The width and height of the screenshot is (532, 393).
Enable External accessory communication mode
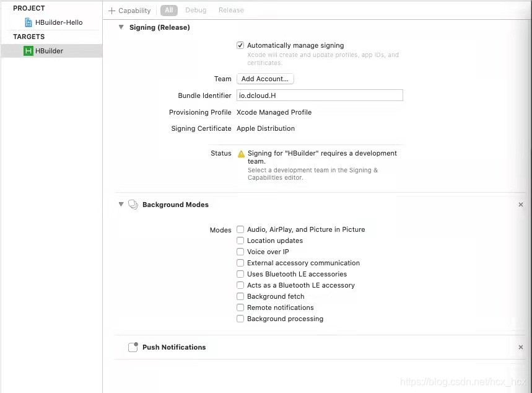click(x=240, y=263)
